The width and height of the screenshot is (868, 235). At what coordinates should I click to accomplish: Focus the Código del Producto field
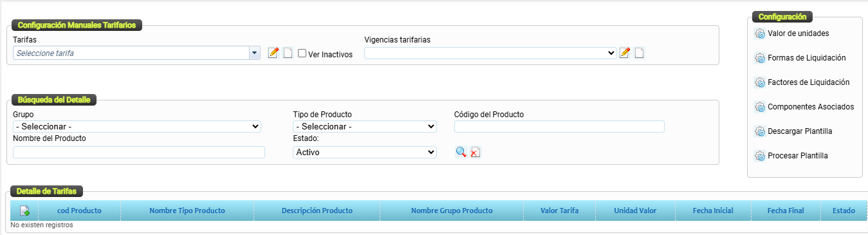559,127
